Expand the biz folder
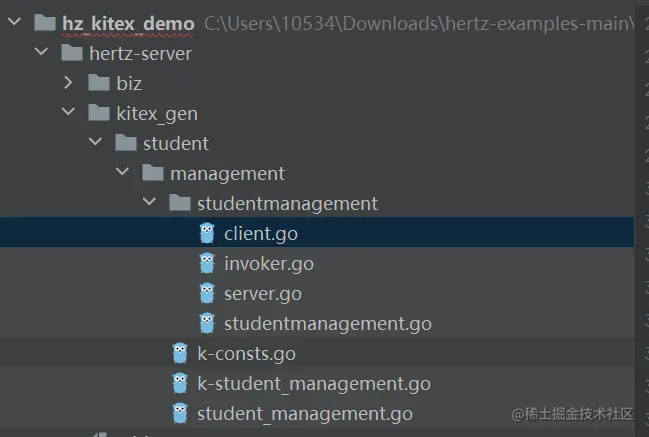 coord(68,82)
